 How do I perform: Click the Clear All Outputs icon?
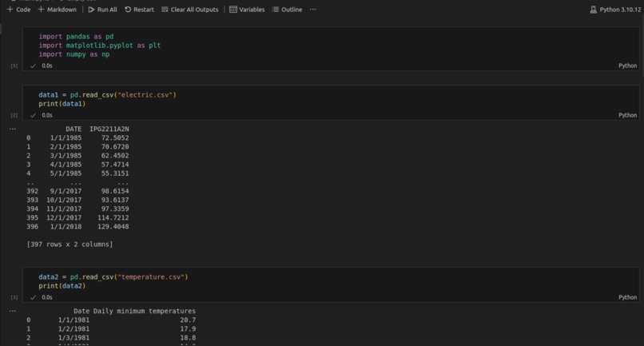click(x=165, y=10)
